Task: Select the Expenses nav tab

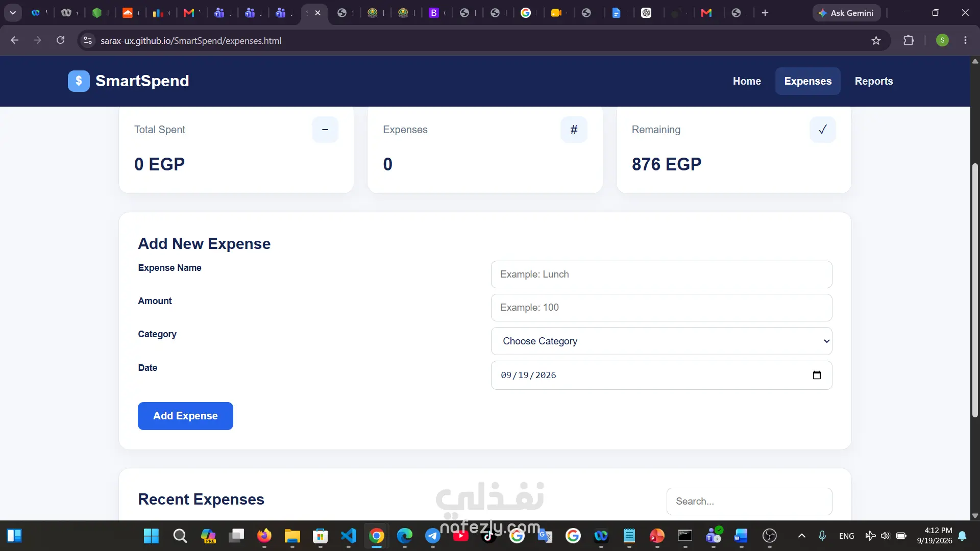Action: tap(807, 81)
